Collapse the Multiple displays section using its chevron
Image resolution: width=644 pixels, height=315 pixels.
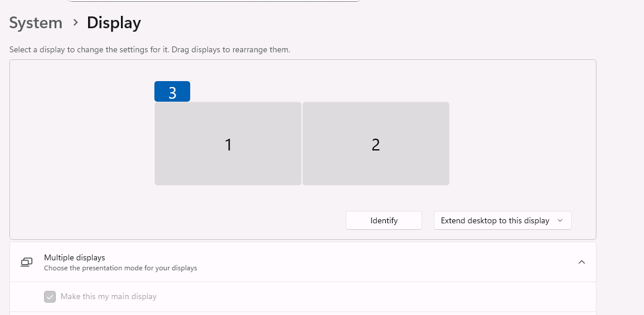tap(581, 262)
